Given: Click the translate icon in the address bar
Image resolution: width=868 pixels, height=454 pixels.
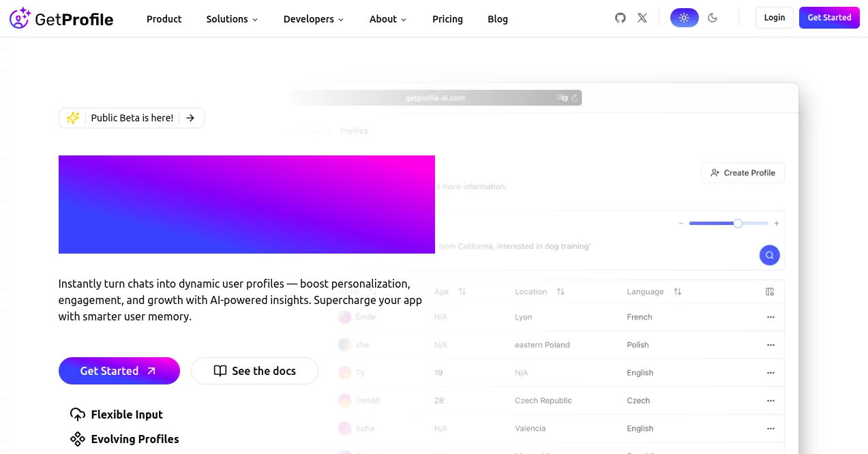Looking at the screenshot, I should [x=562, y=98].
